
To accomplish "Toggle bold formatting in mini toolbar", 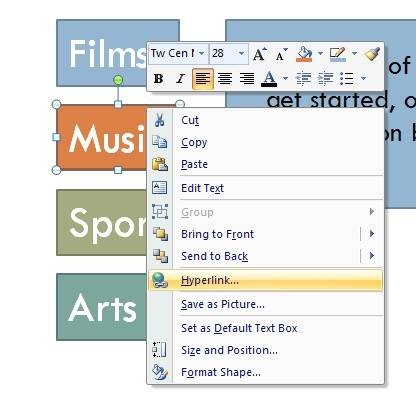I will tap(158, 79).
